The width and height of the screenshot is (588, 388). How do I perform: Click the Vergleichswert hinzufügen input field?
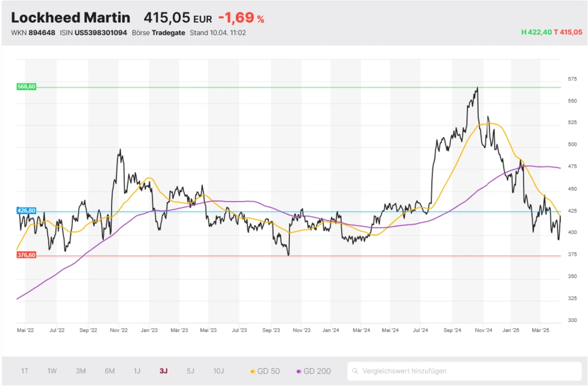(x=412, y=371)
